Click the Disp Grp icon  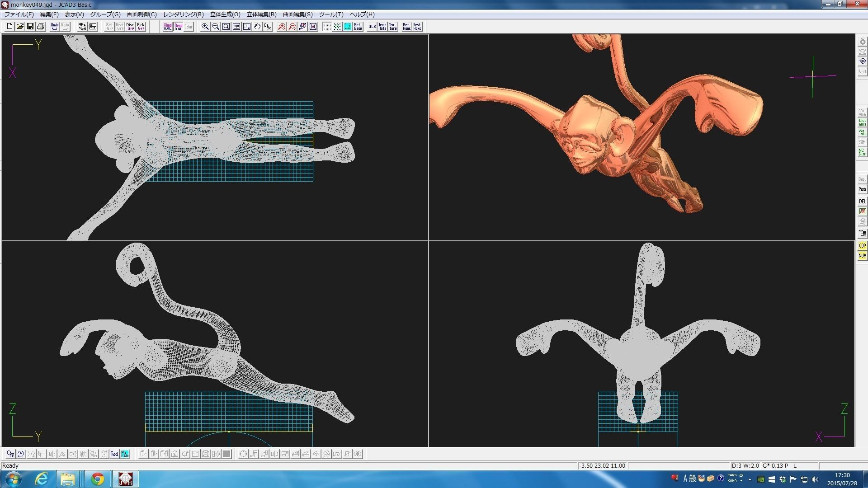130,27
